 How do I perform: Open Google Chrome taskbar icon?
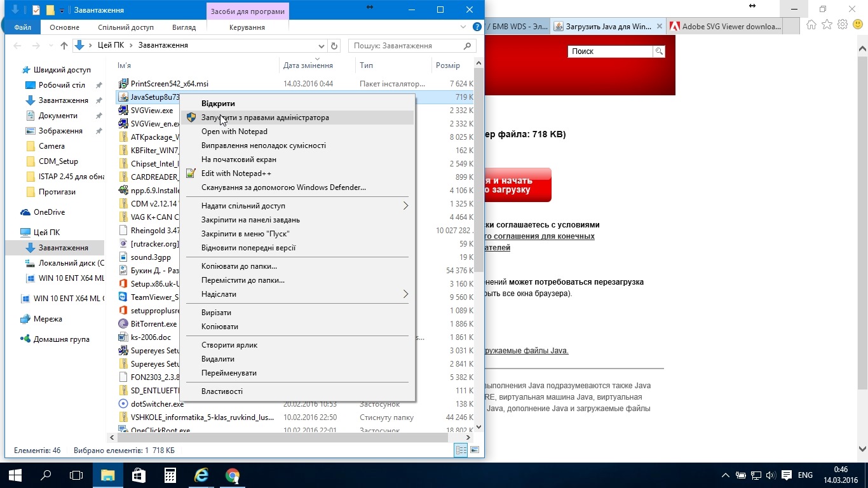pyautogui.click(x=233, y=475)
